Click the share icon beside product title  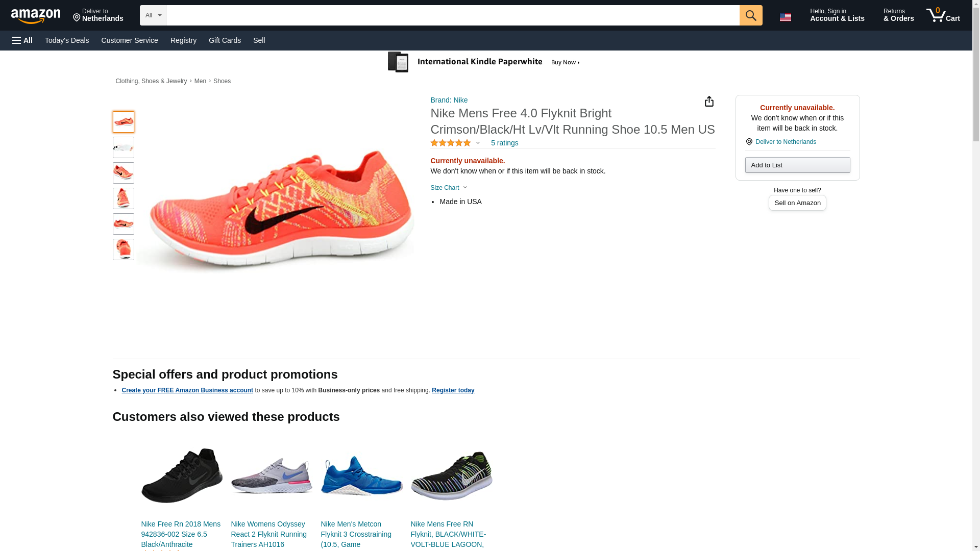click(709, 102)
